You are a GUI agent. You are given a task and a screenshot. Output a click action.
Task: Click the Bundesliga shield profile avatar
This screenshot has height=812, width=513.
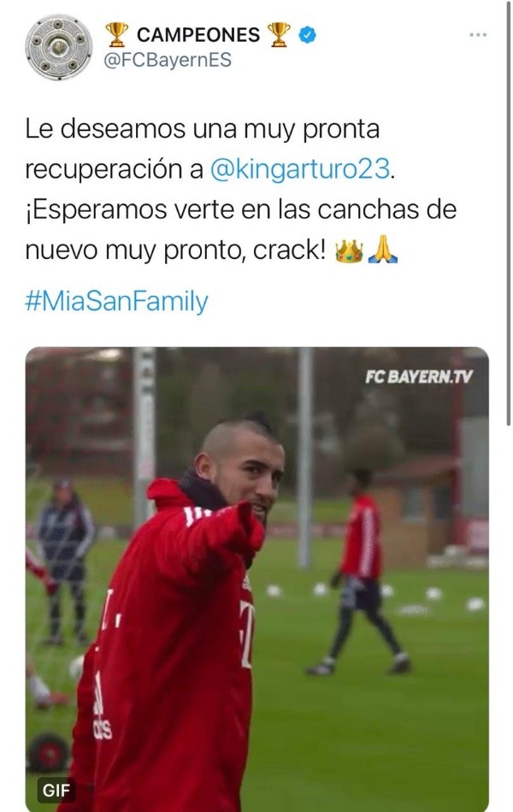[58, 47]
